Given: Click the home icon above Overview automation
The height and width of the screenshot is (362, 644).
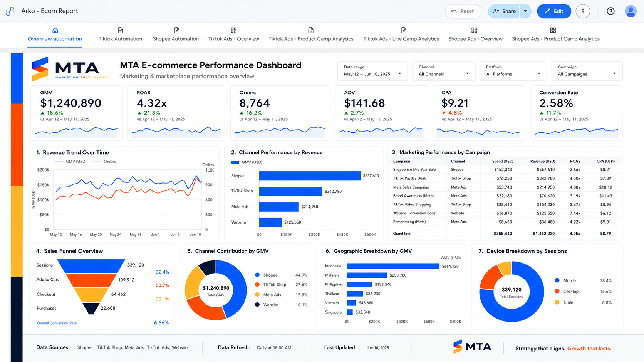Looking at the screenshot, I should tap(55, 30).
